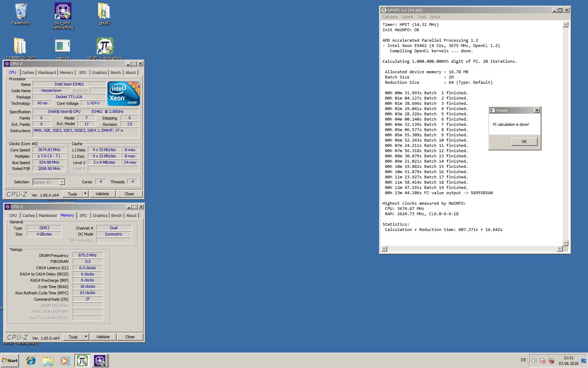
Task: Open the Tools menu in GPUPI
Action: [x=422, y=17]
